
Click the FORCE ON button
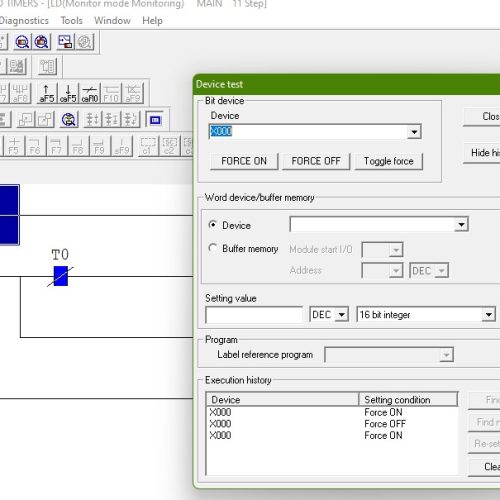pyautogui.click(x=244, y=161)
